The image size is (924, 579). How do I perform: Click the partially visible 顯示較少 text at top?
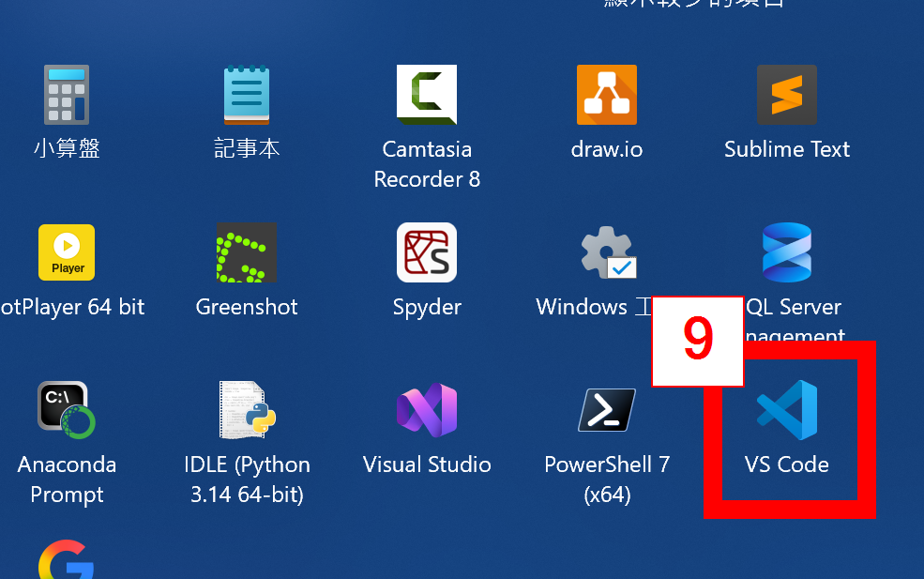(694, 4)
